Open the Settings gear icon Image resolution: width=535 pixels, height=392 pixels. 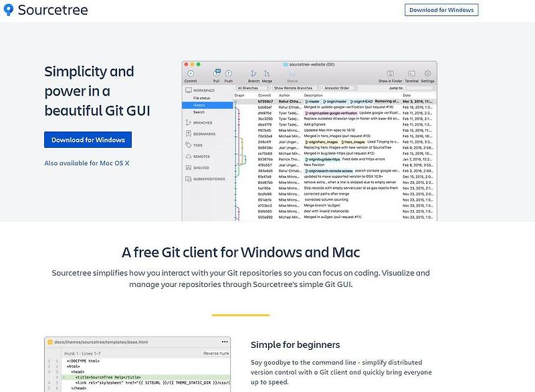click(x=427, y=74)
